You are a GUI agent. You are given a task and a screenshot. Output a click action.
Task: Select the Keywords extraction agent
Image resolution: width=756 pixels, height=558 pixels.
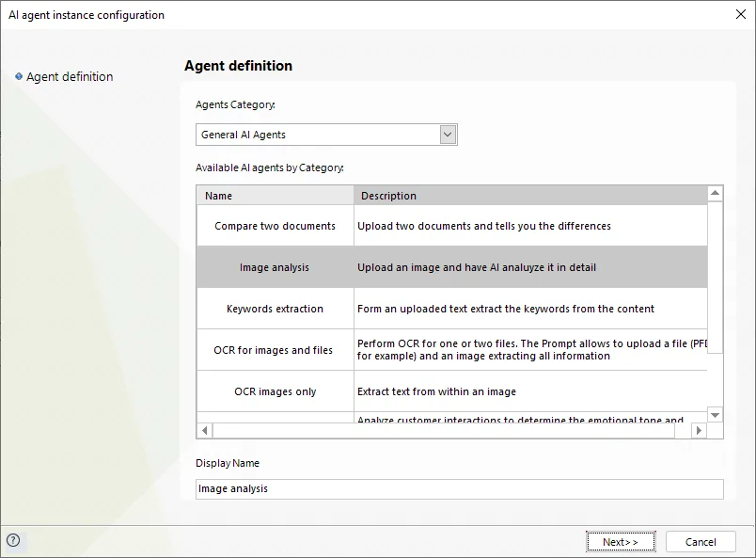[275, 309]
